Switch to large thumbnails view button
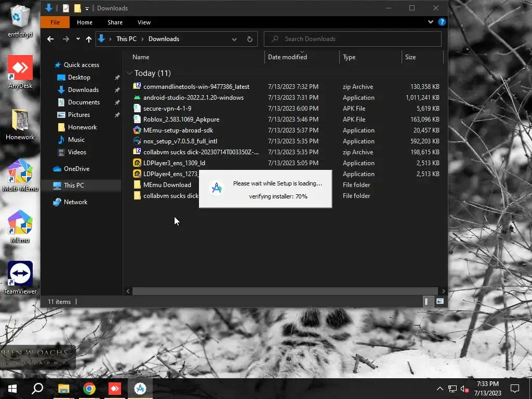 (440, 301)
